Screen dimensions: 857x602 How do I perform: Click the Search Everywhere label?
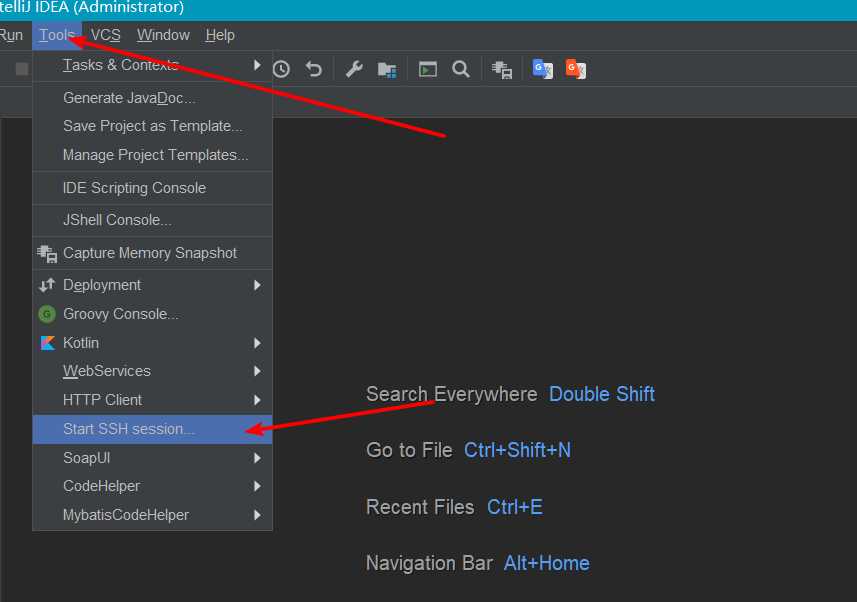click(x=451, y=394)
